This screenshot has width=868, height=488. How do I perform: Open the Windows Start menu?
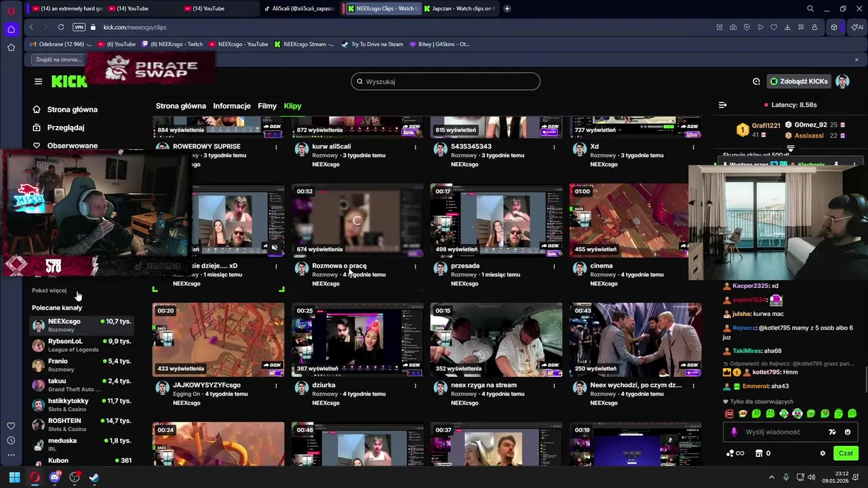tap(14, 477)
